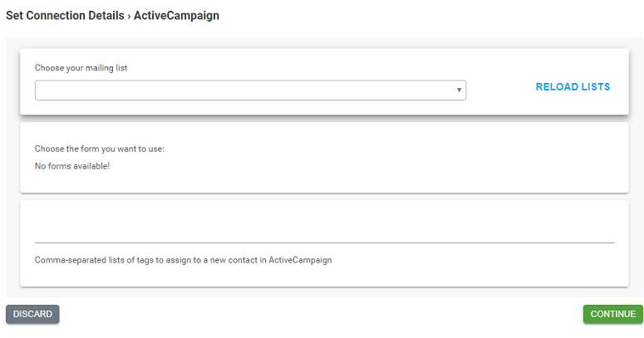This screenshot has width=644, height=338.
Task: Click the white area between Discard and Continue
Action: (321, 314)
